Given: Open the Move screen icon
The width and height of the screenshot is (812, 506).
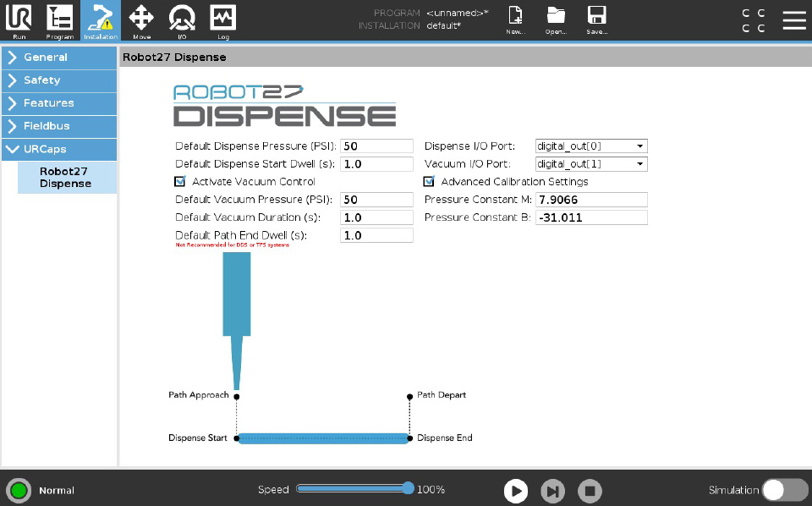Looking at the screenshot, I should point(140,20).
